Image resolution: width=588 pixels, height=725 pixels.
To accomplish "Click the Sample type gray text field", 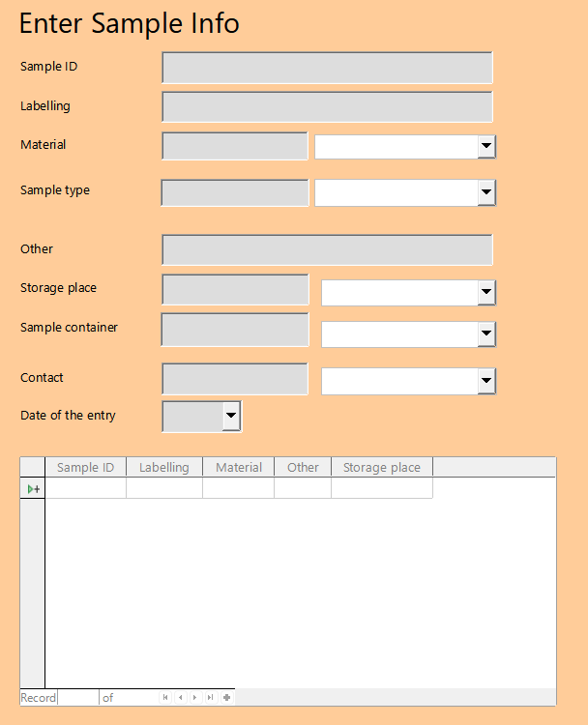I will click(x=235, y=192).
